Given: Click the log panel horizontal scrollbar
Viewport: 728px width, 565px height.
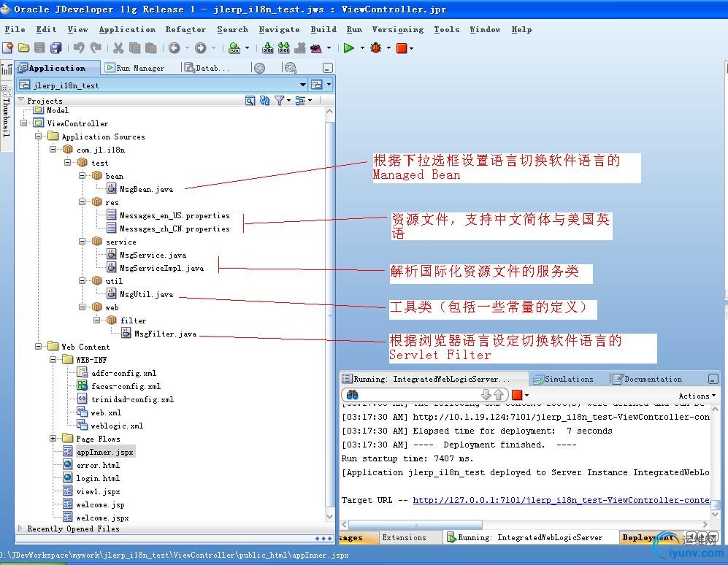Looking at the screenshot, I should tap(415, 525).
